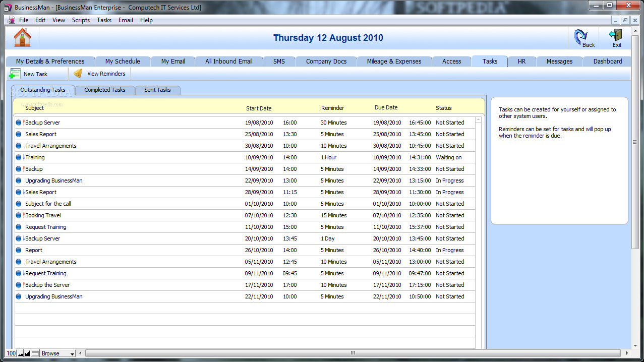Switch to My Schedule tab

[x=123, y=61]
